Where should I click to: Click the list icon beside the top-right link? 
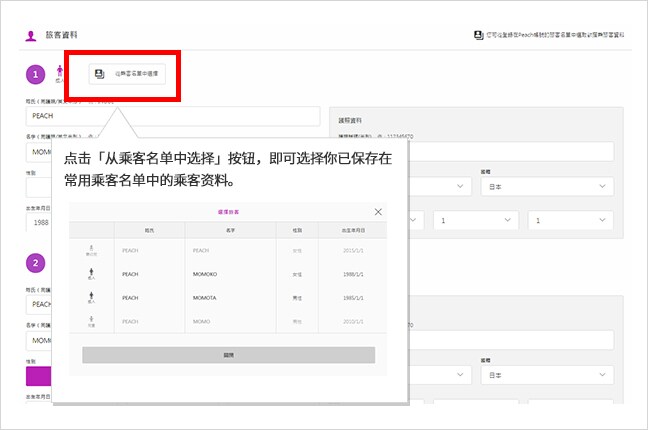point(479,35)
